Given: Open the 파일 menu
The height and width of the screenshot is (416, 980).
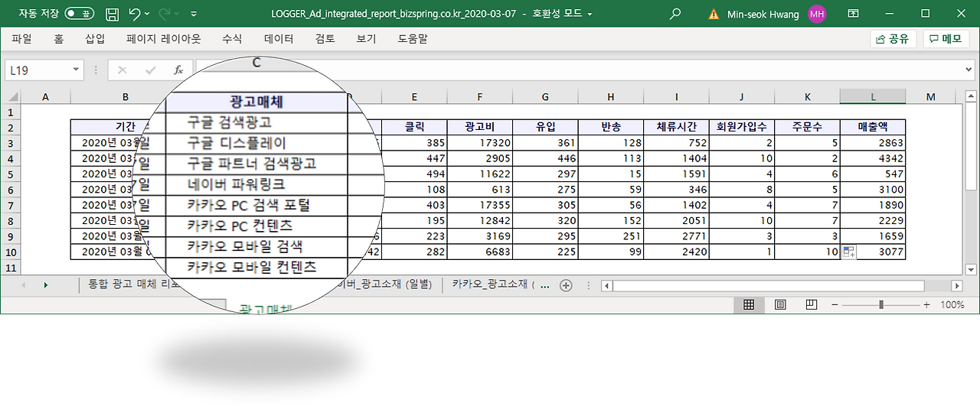Looking at the screenshot, I should (21, 38).
